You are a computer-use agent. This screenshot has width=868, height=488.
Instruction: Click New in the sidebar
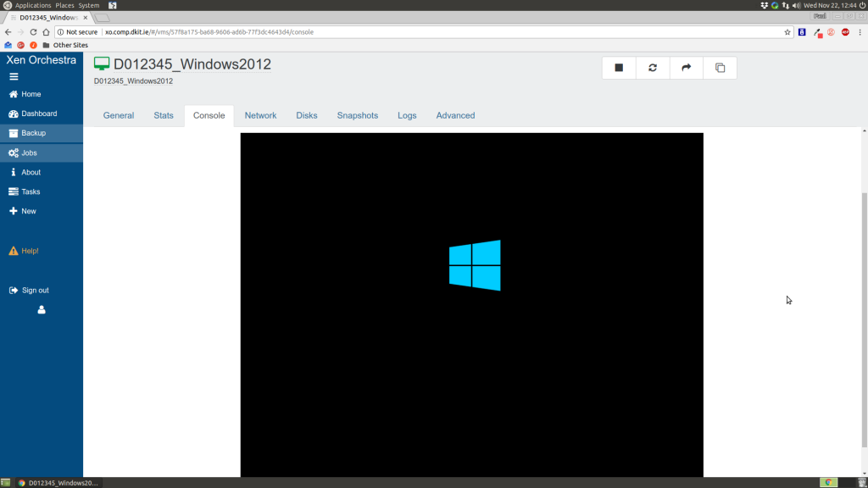pyautogui.click(x=42, y=211)
